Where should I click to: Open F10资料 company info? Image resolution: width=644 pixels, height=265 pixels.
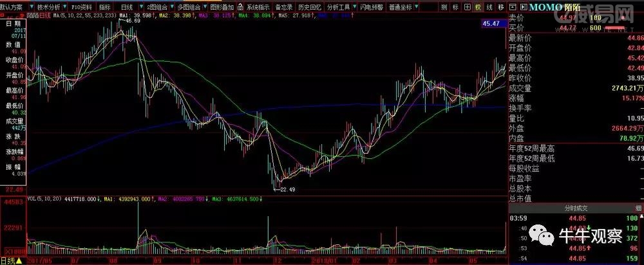81,7
